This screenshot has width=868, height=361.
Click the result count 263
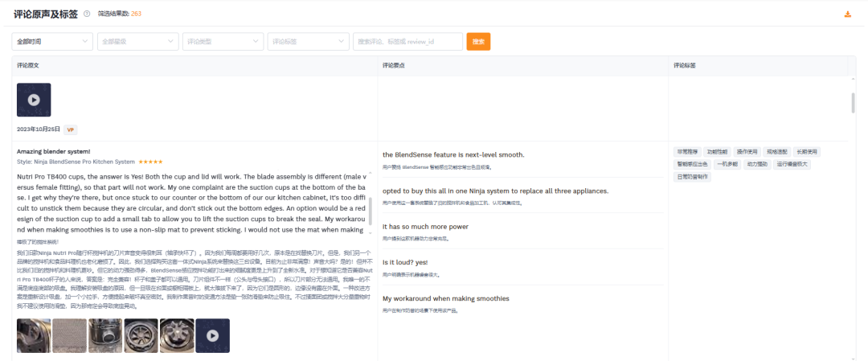(136, 14)
